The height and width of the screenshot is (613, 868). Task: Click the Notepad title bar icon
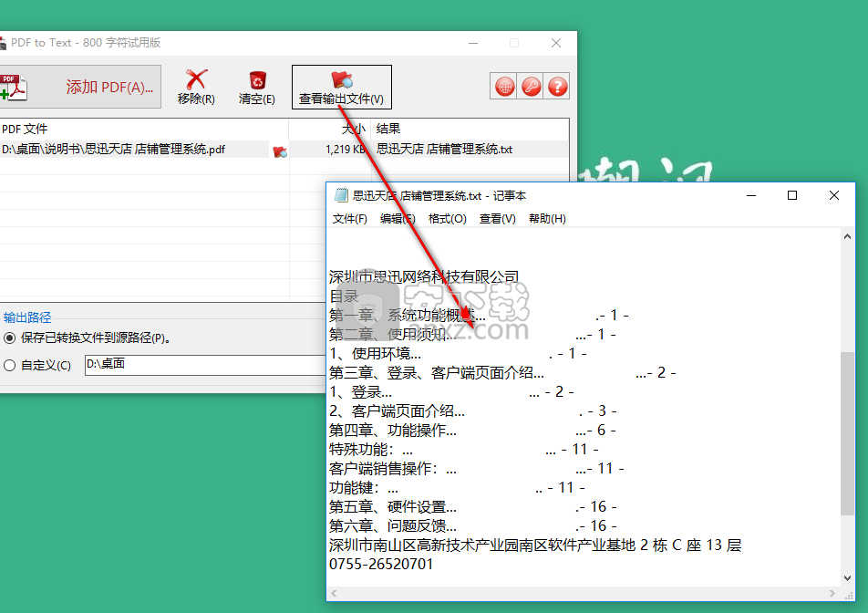341,195
